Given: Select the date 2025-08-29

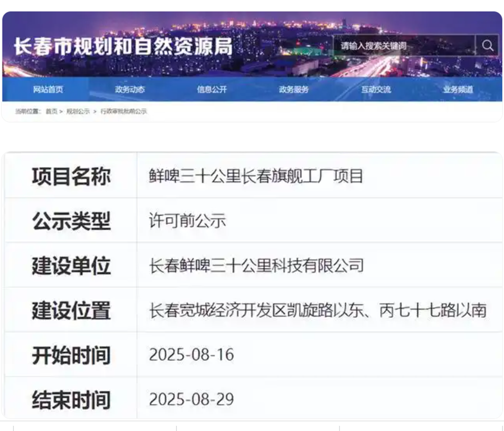Looking at the screenshot, I should (192, 399).
